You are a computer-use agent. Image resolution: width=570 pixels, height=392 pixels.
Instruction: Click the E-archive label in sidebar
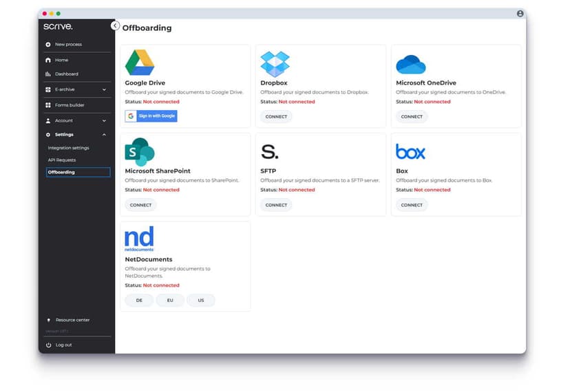(65, 89)
